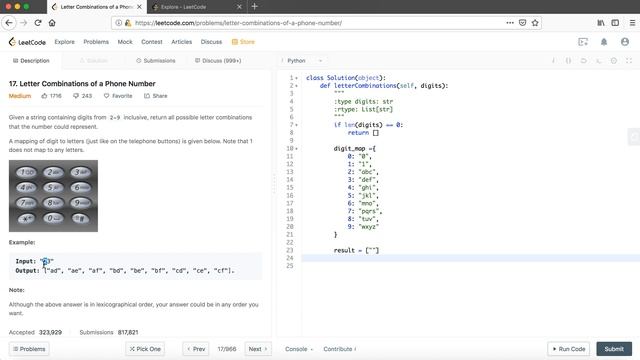Open the editor shortcuts terminal icon

598,60
